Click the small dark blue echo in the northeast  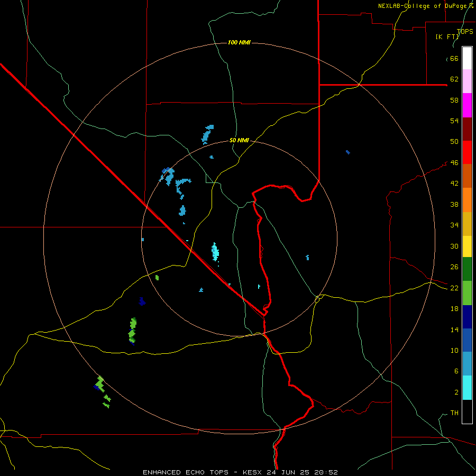coord(348,152)
